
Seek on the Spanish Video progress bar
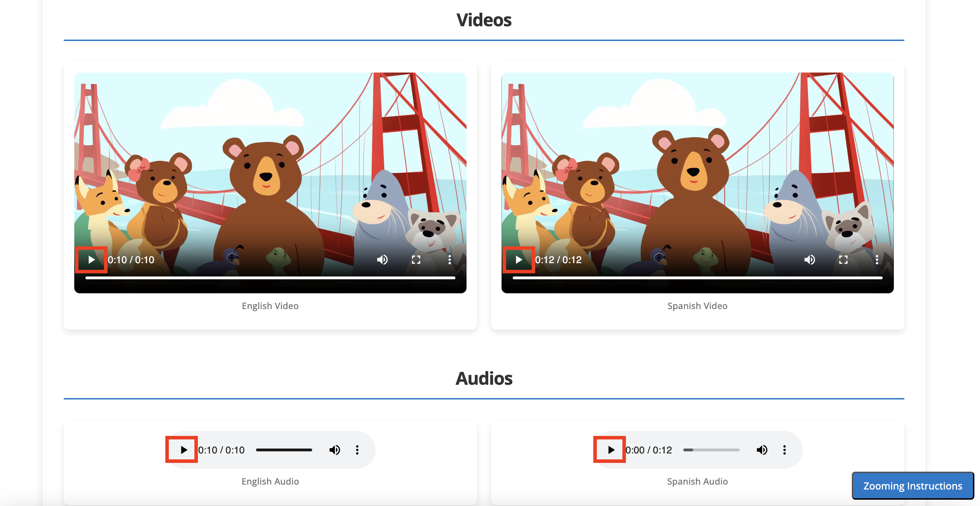click(x=697, y=278)
